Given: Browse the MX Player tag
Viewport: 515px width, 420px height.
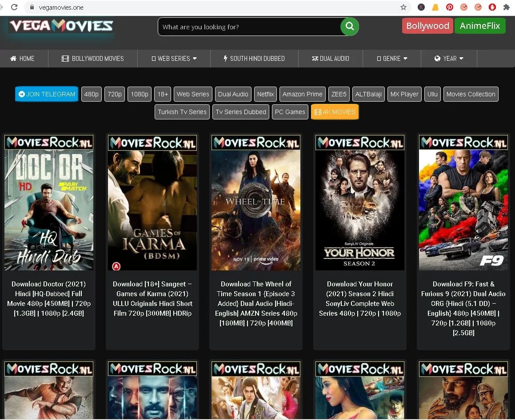Looking at the screenshot, I should 404,94.
